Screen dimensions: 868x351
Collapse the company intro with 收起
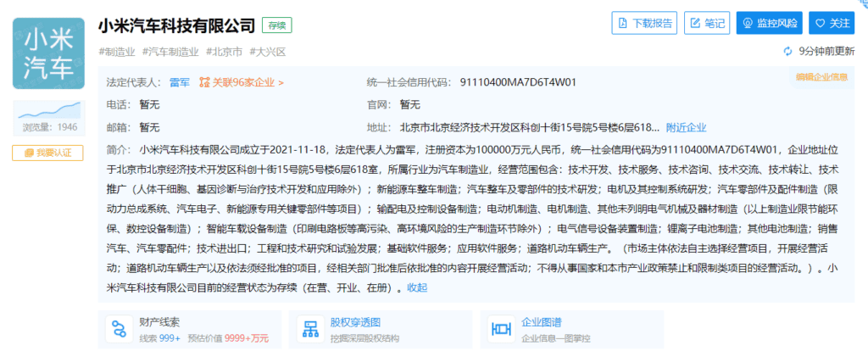(417, 288)
